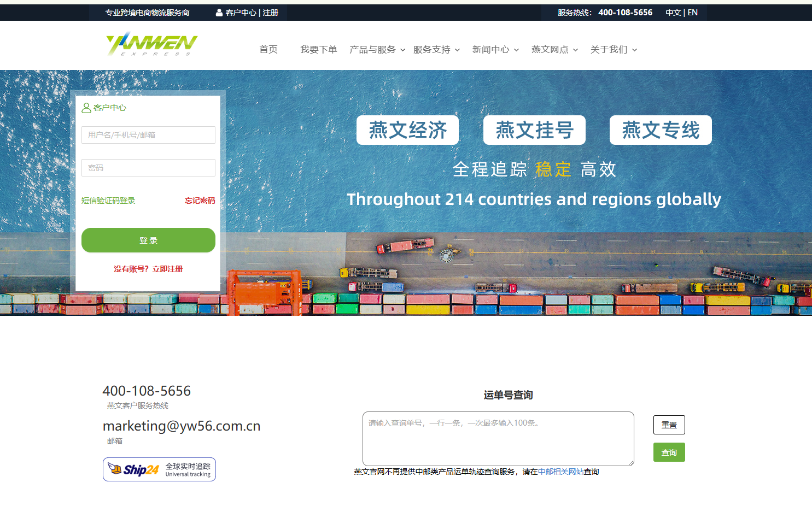812x506 pixels.
Task: Click the green 登录 button
Action: pos(148,240)
